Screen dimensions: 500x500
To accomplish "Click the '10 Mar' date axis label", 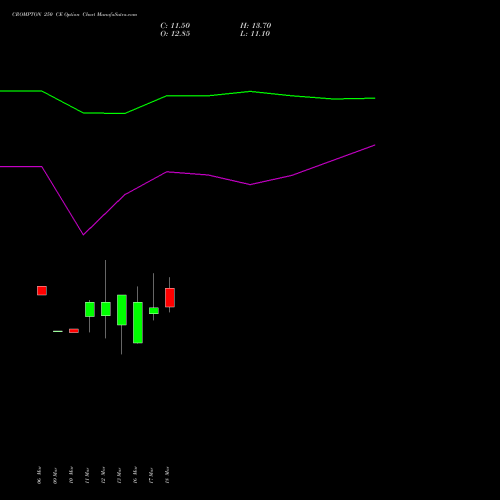I will click(71, 475).
